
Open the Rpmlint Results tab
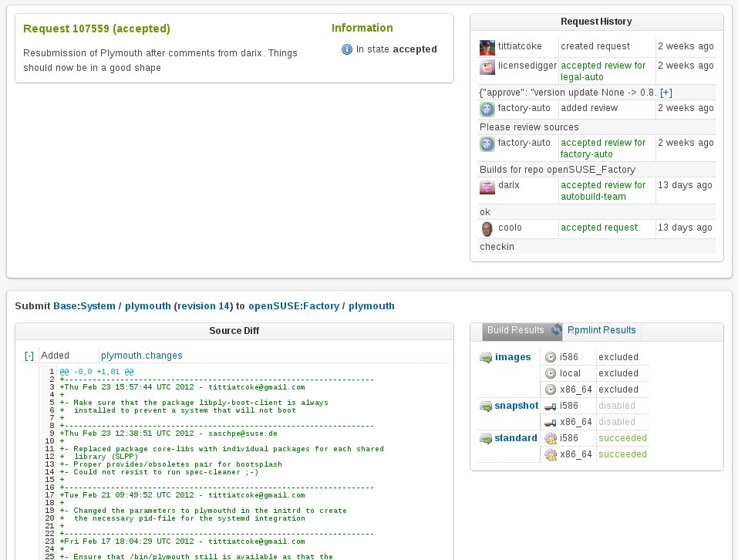pyautogui.click(x=602, y=330)
